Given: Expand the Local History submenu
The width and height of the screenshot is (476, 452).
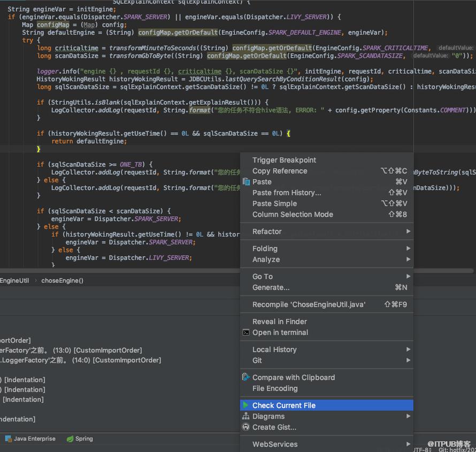Looking at the screenshot, I should [274, 350].
